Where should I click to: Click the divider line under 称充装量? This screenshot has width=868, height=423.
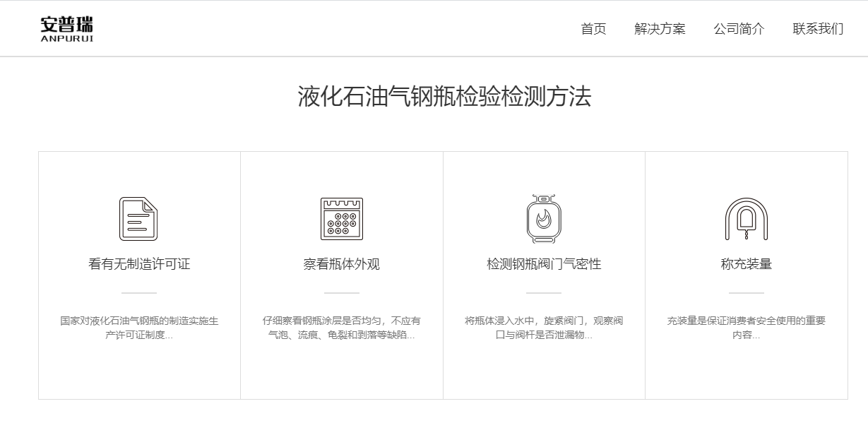pos(746,292)
